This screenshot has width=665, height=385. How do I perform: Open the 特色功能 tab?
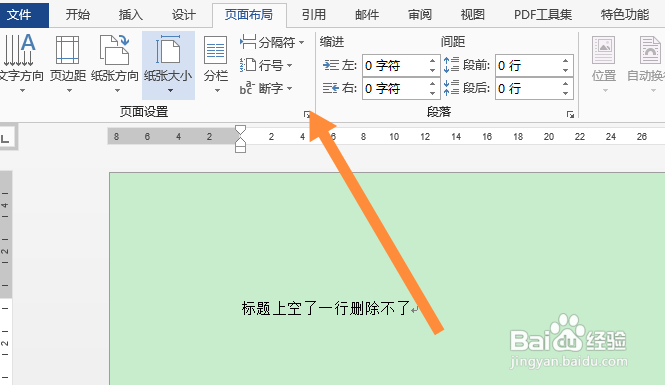[625, 15]
